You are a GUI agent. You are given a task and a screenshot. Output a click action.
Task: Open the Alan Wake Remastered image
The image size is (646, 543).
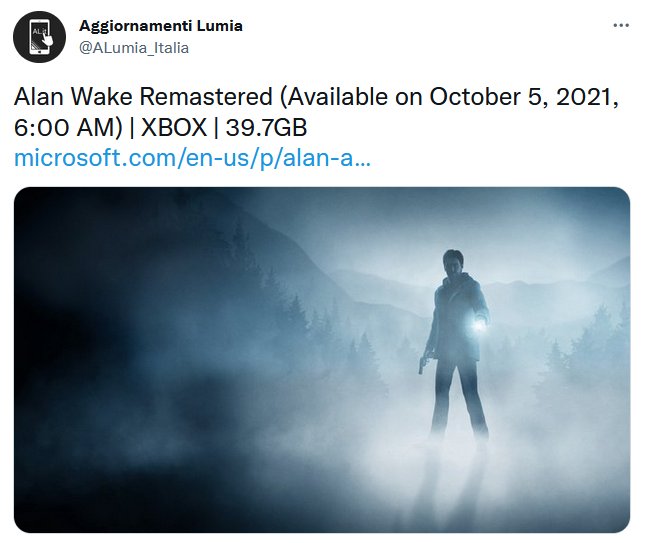pyautogui.click(x=322, y=360)
